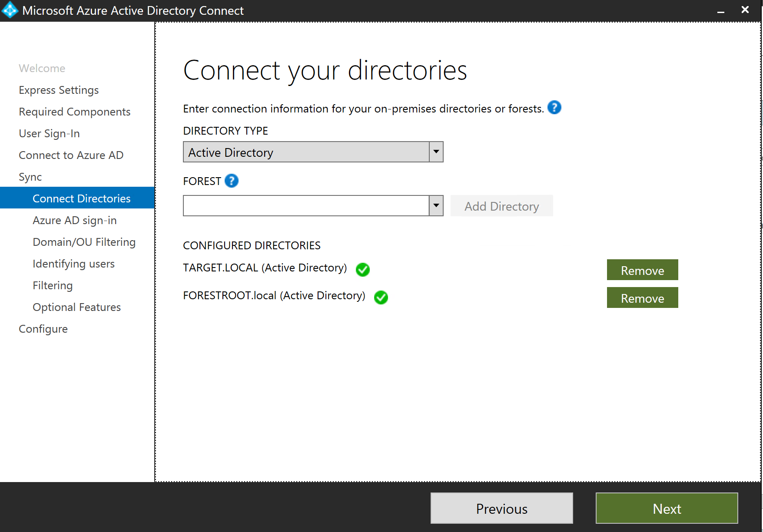Remove the FORESTROOT.local directory

coord(642,298)
